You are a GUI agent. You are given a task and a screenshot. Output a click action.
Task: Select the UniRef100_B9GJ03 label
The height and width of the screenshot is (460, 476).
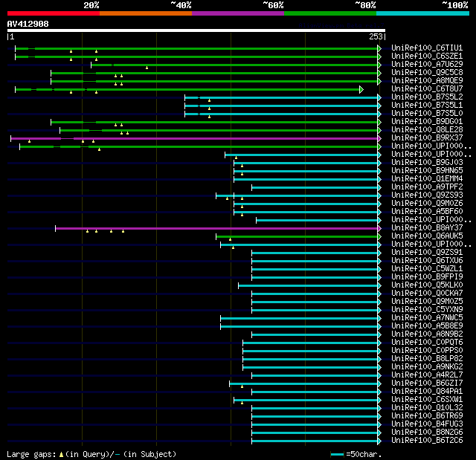click(x=427, y=163)
